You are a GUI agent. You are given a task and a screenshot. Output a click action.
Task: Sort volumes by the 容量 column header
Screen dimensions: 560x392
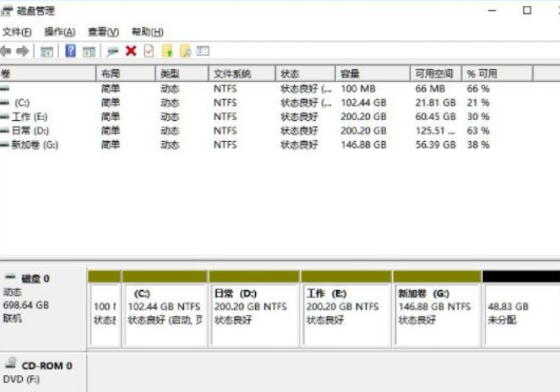click(x=372, y=74)
